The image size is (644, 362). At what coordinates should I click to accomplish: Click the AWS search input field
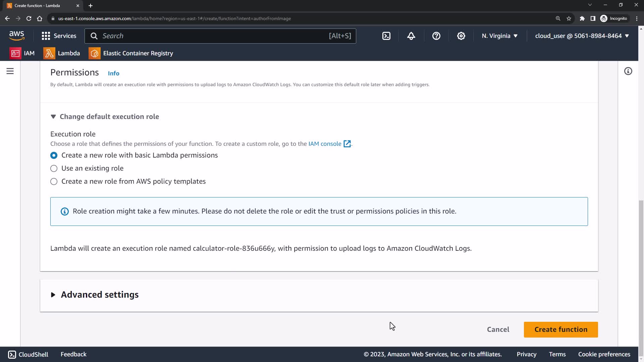[x=215, y=36]
